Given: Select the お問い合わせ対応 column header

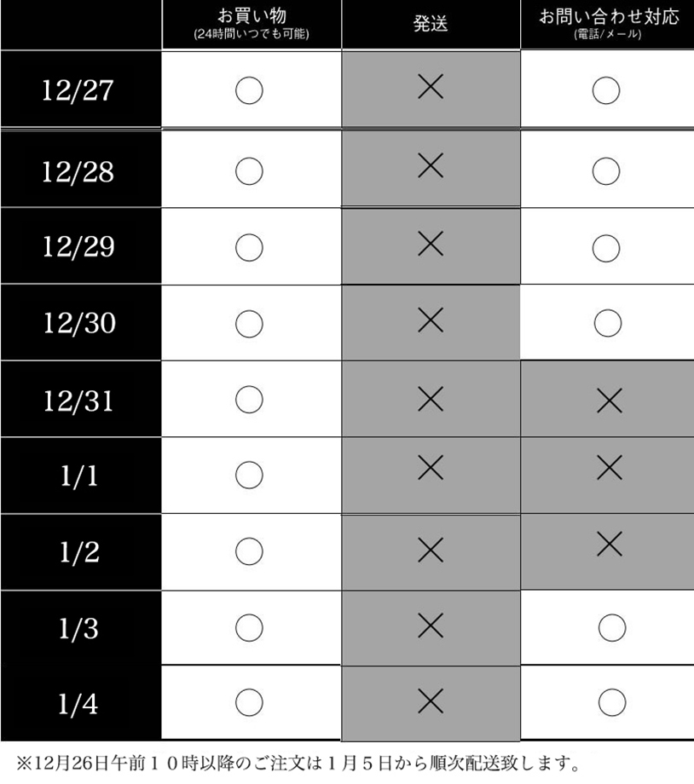Looking at the screenshot, I should click(608, 24).
